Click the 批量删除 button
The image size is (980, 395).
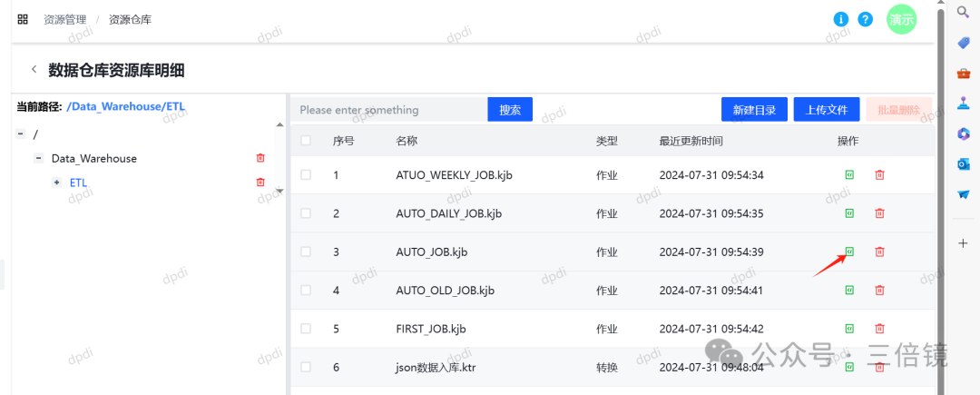coord(898,109)
